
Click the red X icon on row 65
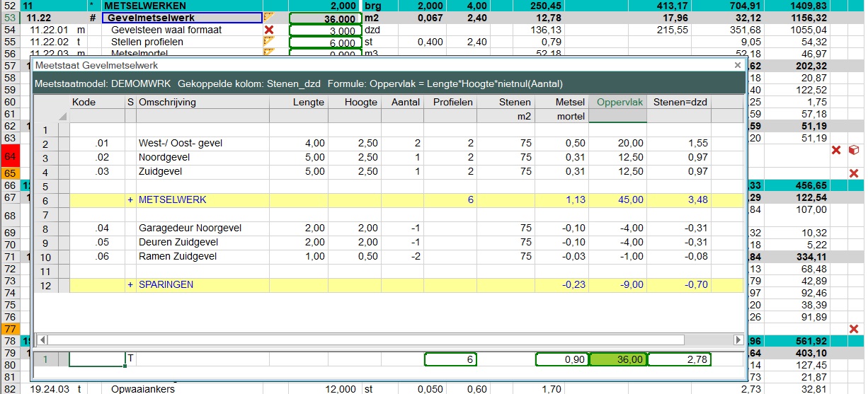853,173
